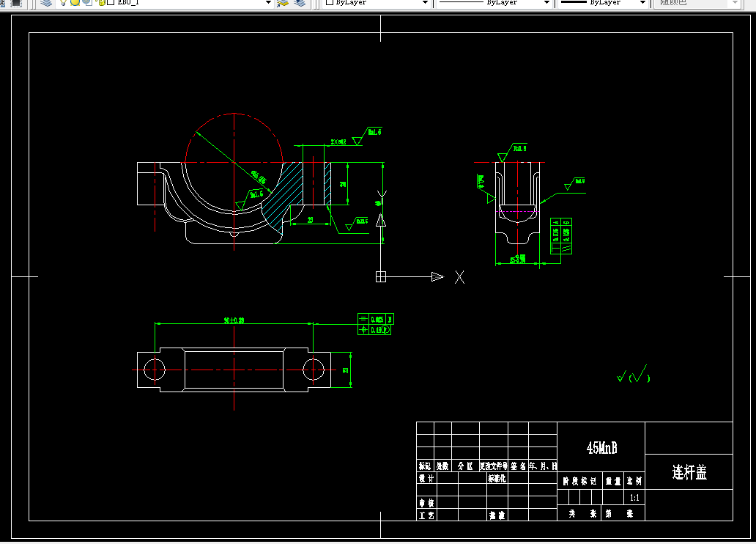Select the general roughness symbol near title block
Image resolution: width=756 pixels, height=544 pixels.
(x=634, y=374)
